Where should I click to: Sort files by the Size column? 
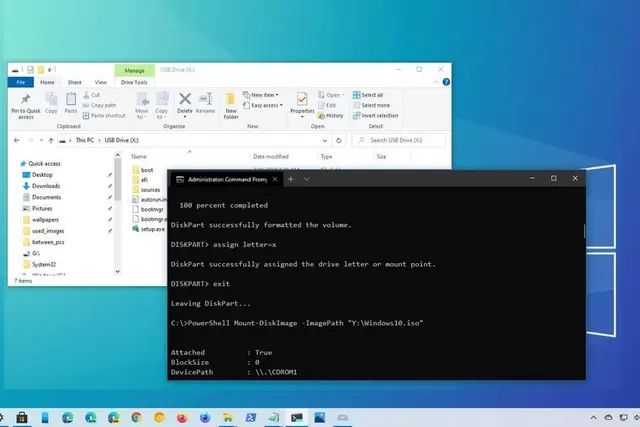381,156
